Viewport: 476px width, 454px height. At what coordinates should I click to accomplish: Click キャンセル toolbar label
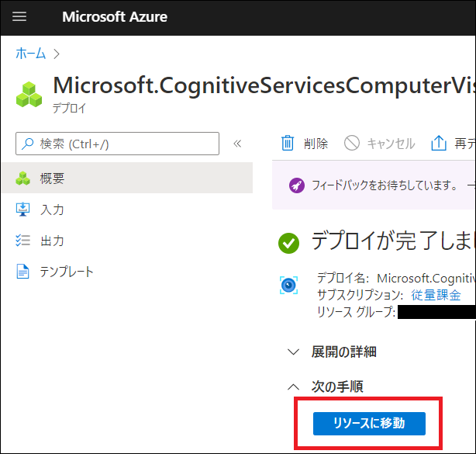pyautogui.click(x=391, y=144)
